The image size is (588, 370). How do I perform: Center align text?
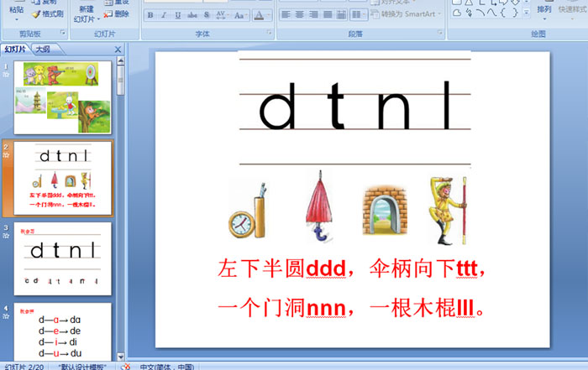coord(300,14)
